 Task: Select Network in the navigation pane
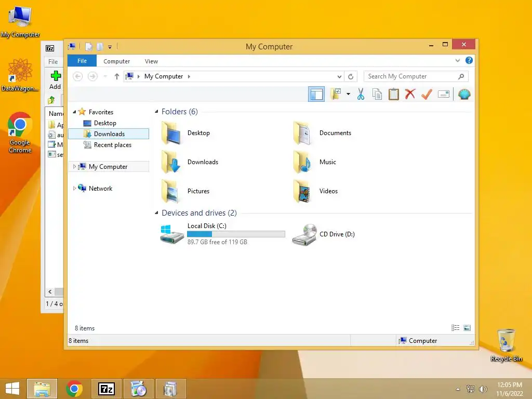tap(100, 188)
